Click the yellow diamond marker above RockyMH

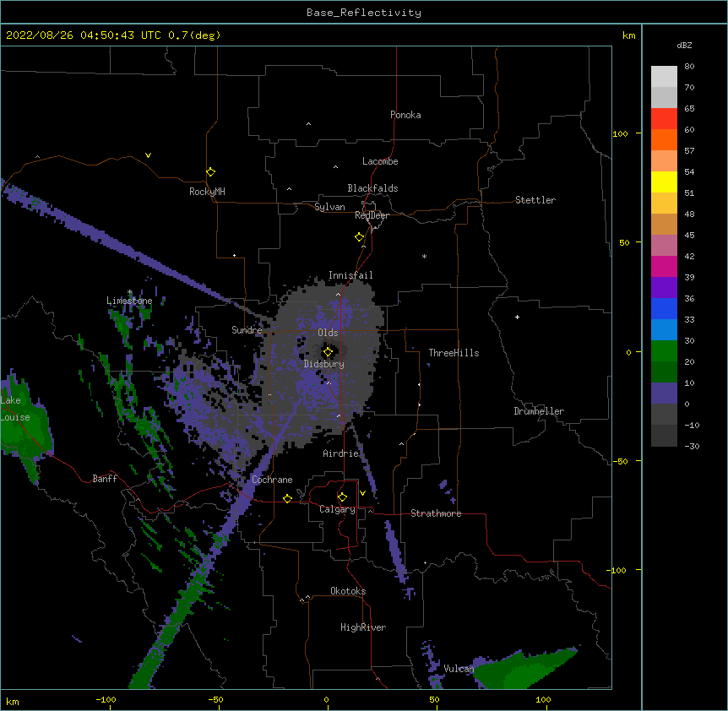coord(211,172)
